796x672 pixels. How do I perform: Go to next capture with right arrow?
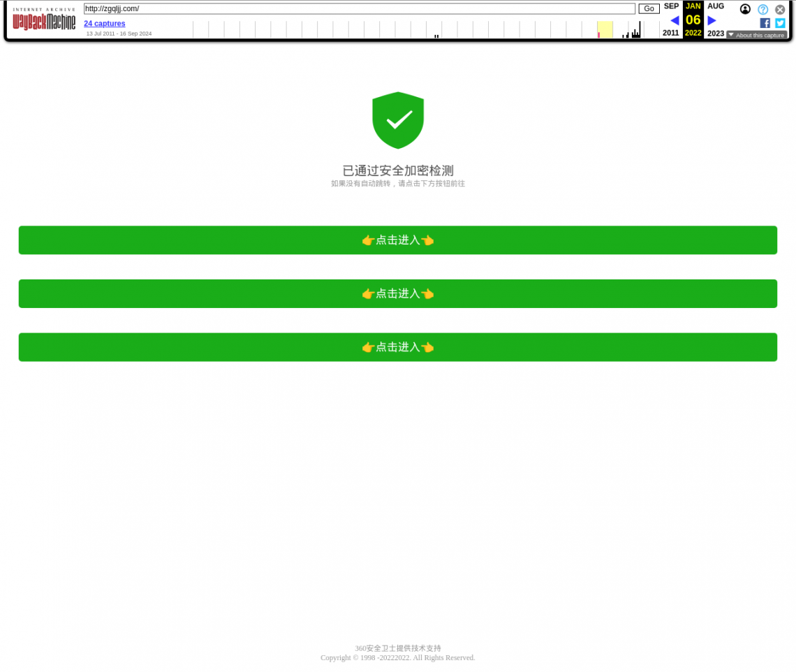coord(712,20)
